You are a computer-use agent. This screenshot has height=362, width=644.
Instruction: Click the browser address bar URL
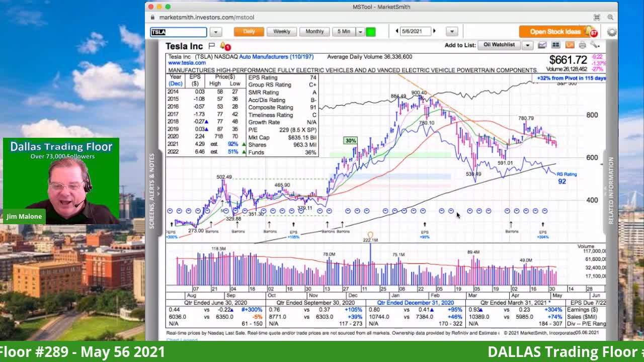[x=207, y=17]
